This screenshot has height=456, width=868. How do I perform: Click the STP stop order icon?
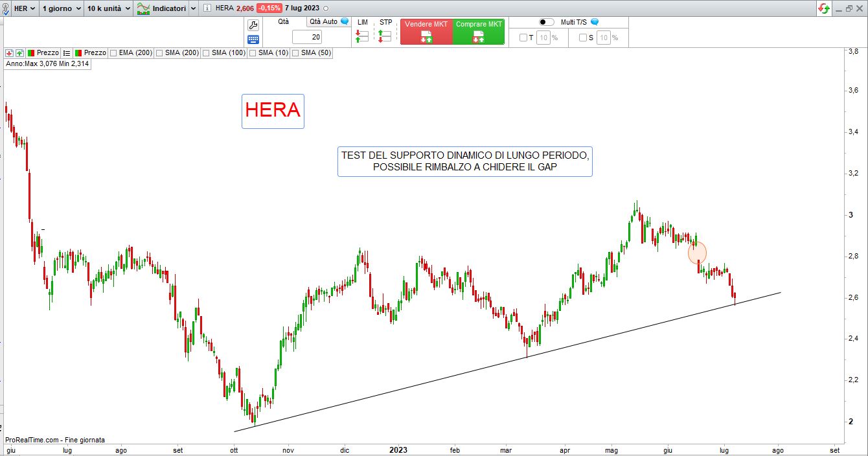[385, 36]
